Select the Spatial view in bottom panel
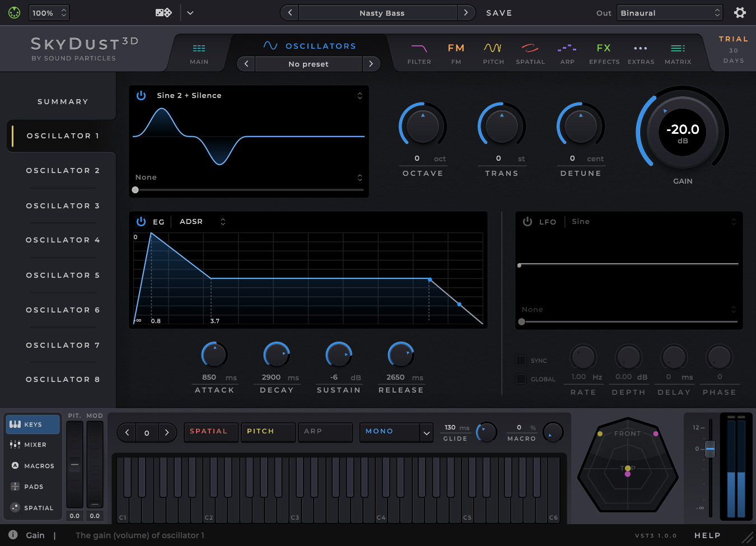 coord(32,508)
